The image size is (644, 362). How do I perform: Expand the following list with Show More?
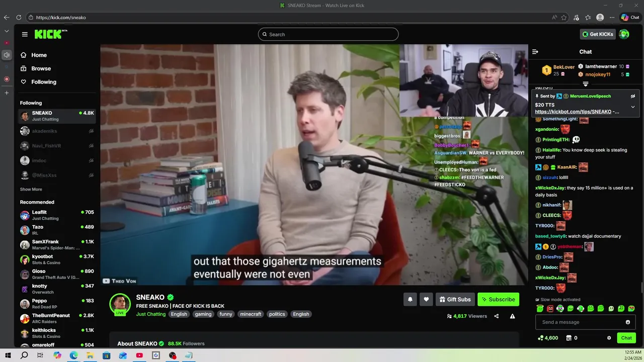pos(31,190)
